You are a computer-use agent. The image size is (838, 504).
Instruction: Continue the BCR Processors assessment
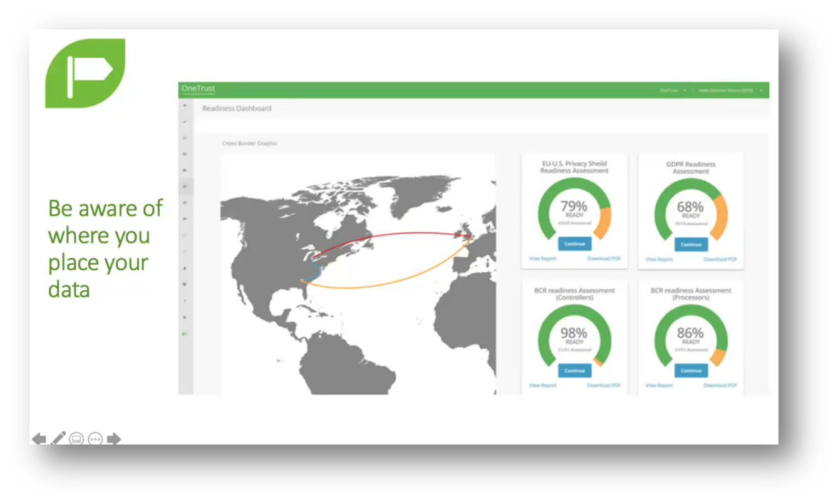coord(691,371)
